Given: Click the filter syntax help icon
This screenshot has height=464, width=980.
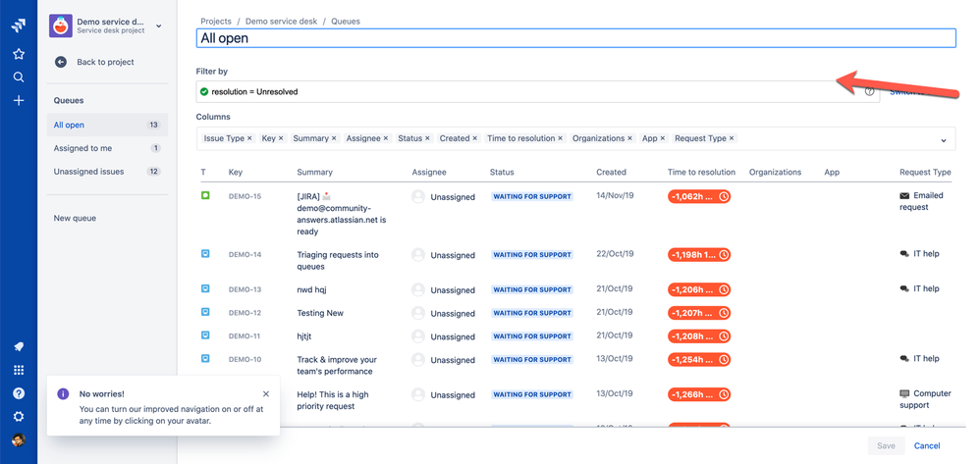Looking at the screenshot, I should click(869, 91).
